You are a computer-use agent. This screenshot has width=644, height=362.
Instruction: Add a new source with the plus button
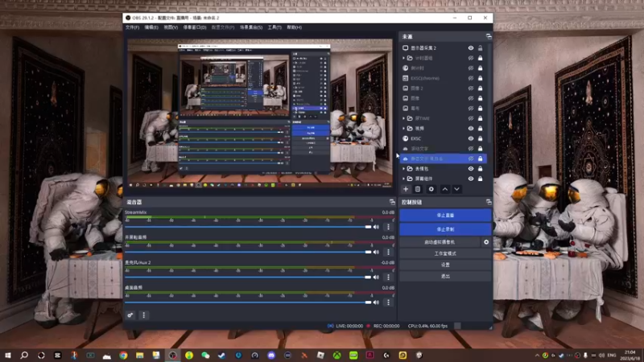point(406,189)
